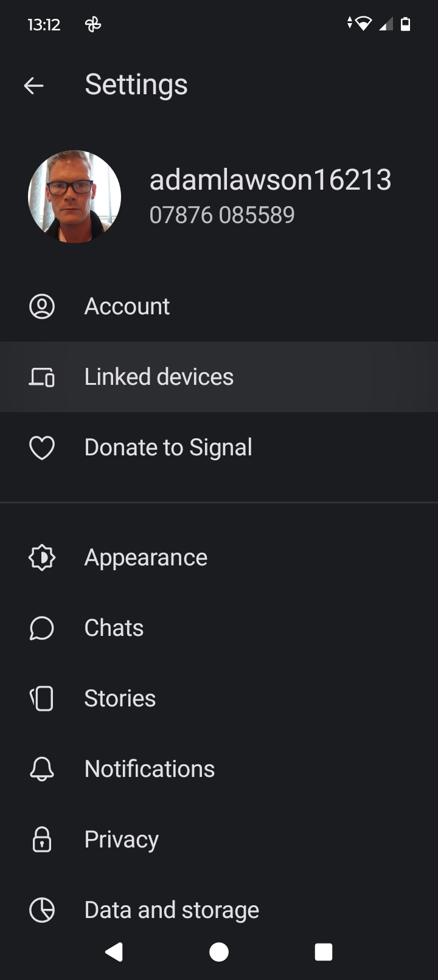
Task: Select Donate to Signal
Action: click(x=168, y=447)
